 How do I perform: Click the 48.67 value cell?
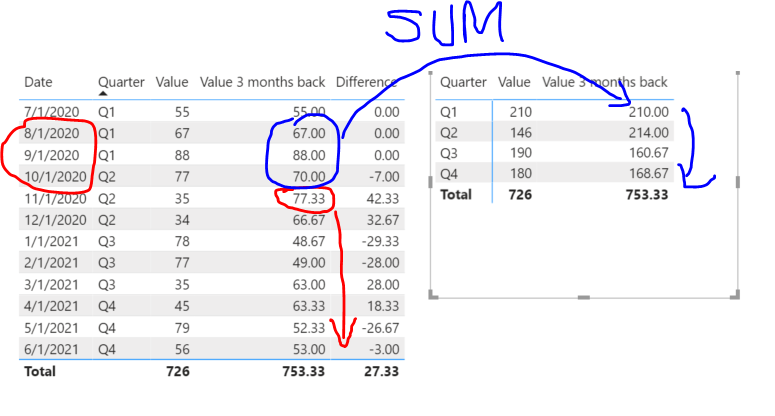click(x=309, y=242)
